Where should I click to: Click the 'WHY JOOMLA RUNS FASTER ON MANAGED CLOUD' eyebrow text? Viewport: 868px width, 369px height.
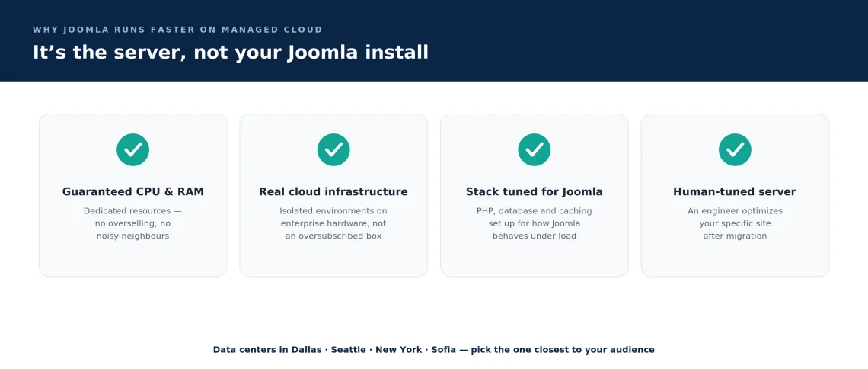(x=177, y=30)
